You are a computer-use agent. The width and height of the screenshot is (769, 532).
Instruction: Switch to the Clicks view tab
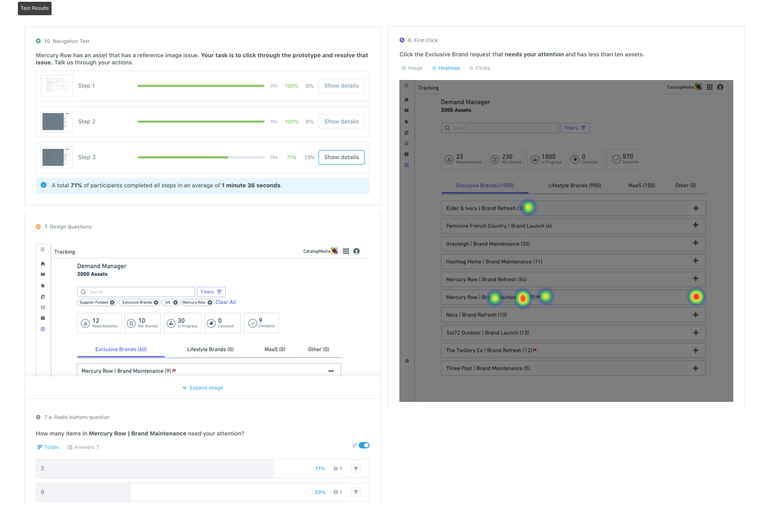point(479,68)
